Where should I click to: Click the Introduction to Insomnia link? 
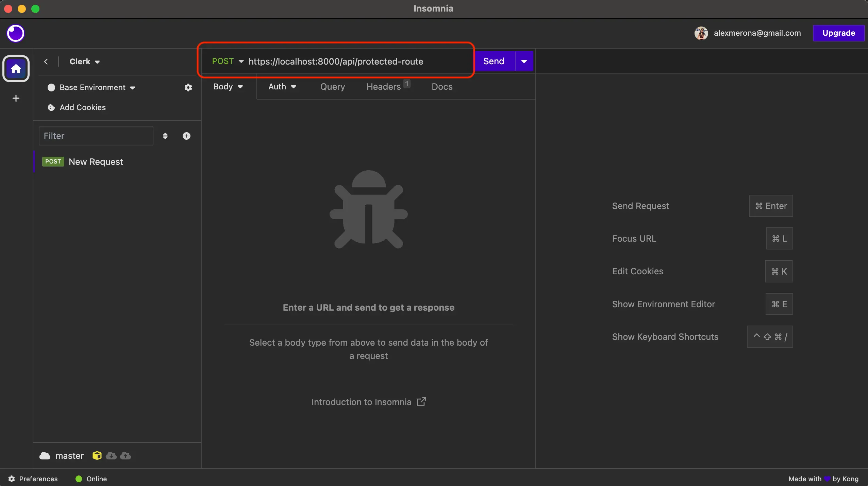click(x=368, y=401)
